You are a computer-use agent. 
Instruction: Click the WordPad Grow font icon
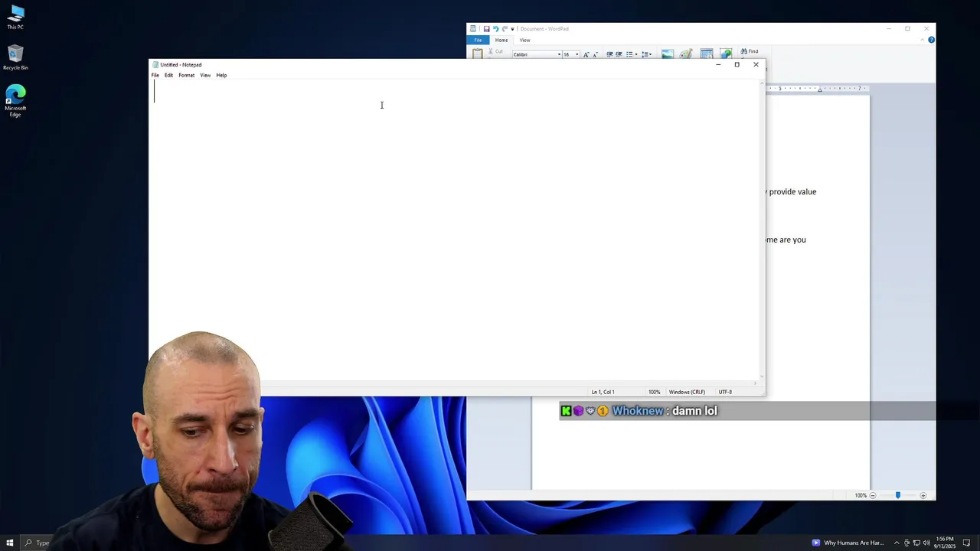click(x=586, y=54)
